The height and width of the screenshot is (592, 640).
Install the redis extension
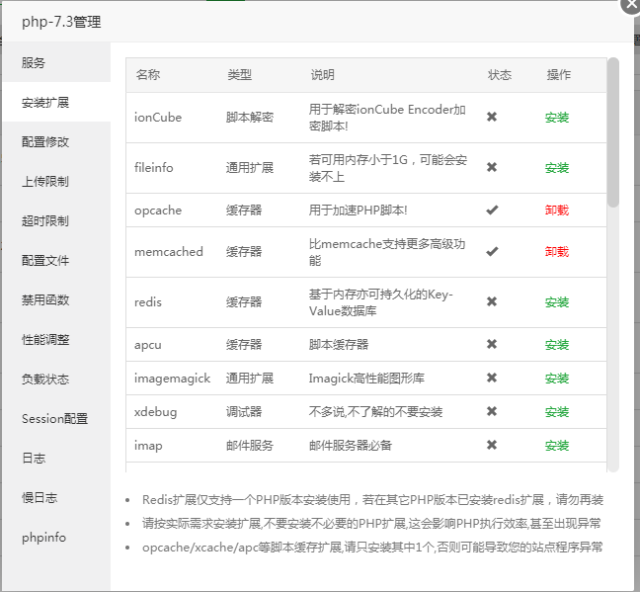557,302
